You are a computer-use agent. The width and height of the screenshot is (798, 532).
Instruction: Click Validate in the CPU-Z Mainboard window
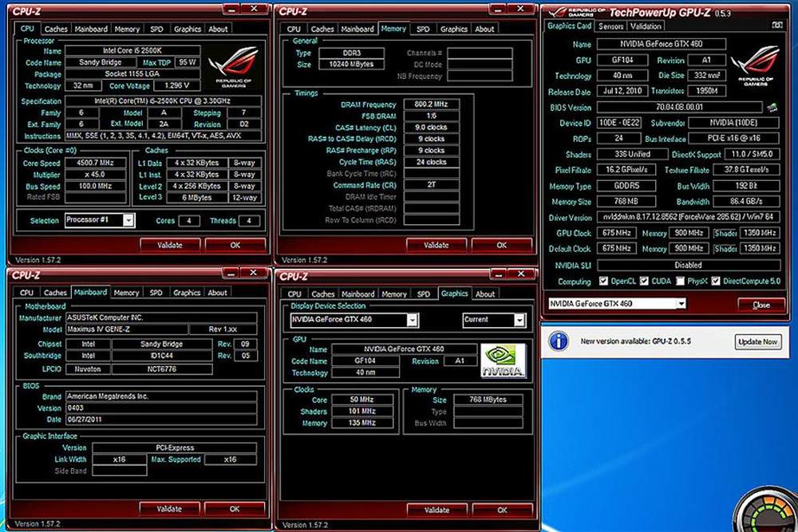[x=169, y=509]
